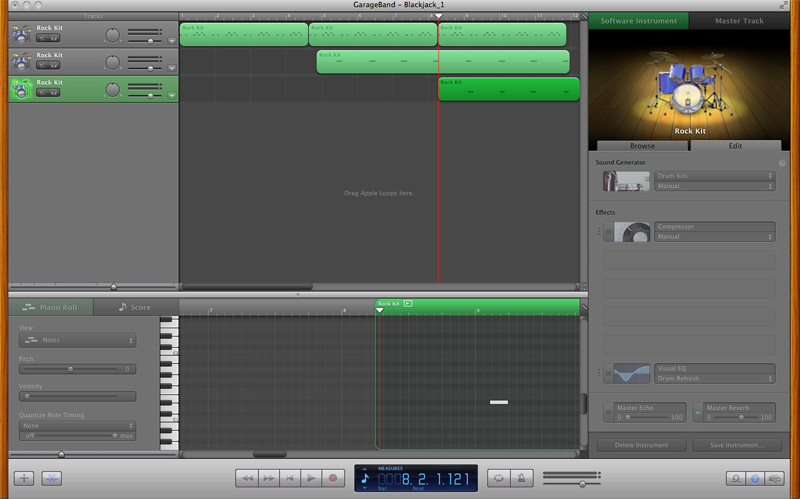The height and width of the screenshot is (499, 800).
Task: Switch to the Piano Roll tab
Action: [51, 307]
